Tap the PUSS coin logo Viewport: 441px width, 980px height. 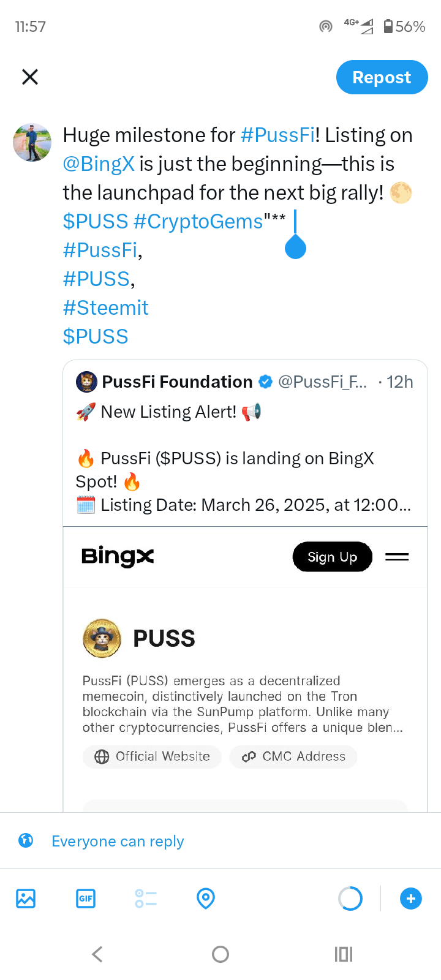pyautogui.click(x=102, y=638)
